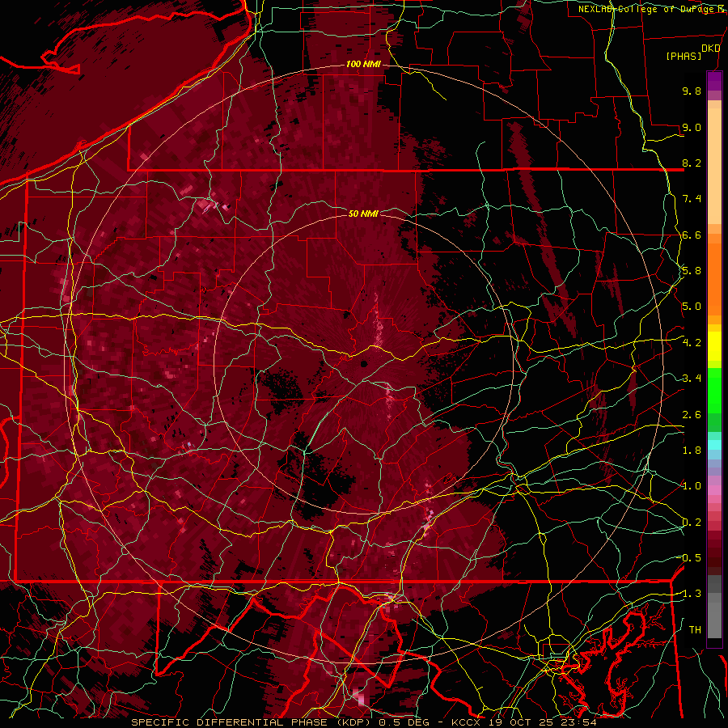Click the 4.2 legend value
This screenshot has height=728, width=728.
[x=692, y=343]
